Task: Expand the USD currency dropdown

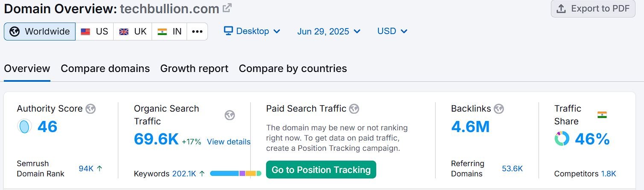Action: tap(392, 31)
